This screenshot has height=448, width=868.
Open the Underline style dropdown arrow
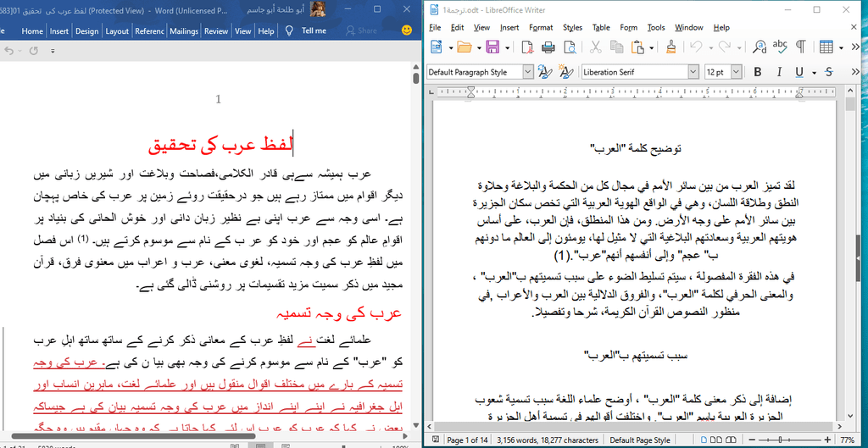814,73
